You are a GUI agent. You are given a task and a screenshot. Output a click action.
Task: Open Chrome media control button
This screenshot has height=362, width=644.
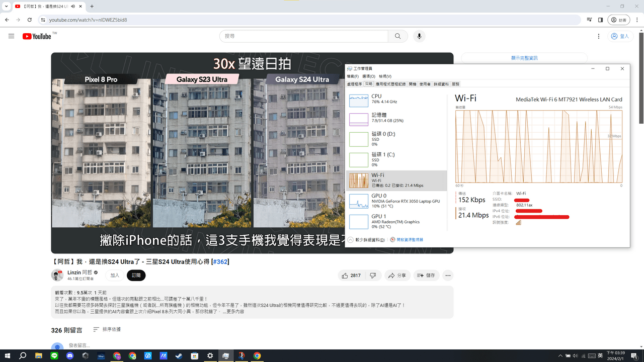click(589, 20)
